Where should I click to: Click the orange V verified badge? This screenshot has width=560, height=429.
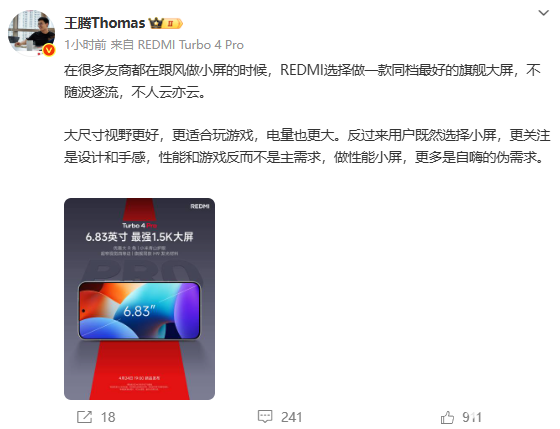(49, 50)
